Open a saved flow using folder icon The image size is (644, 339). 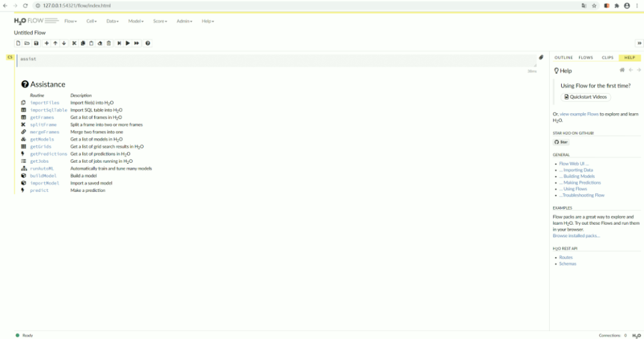pos(27,43)
